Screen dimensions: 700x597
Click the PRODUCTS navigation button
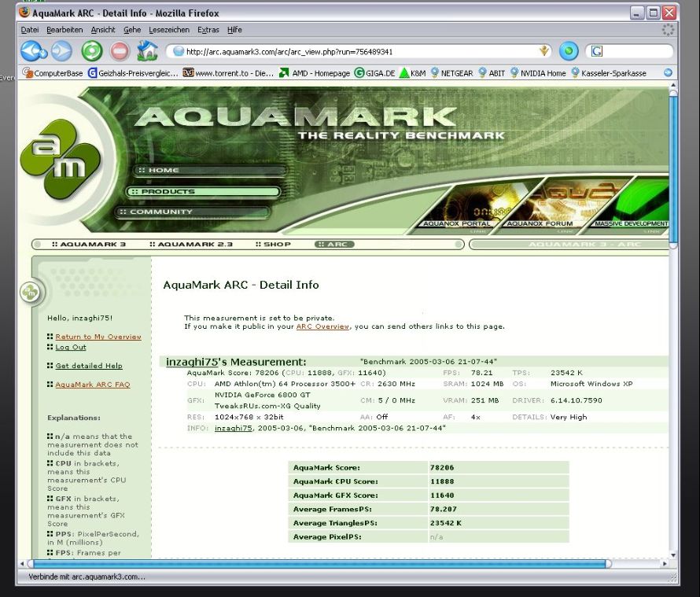click(203, 192)
